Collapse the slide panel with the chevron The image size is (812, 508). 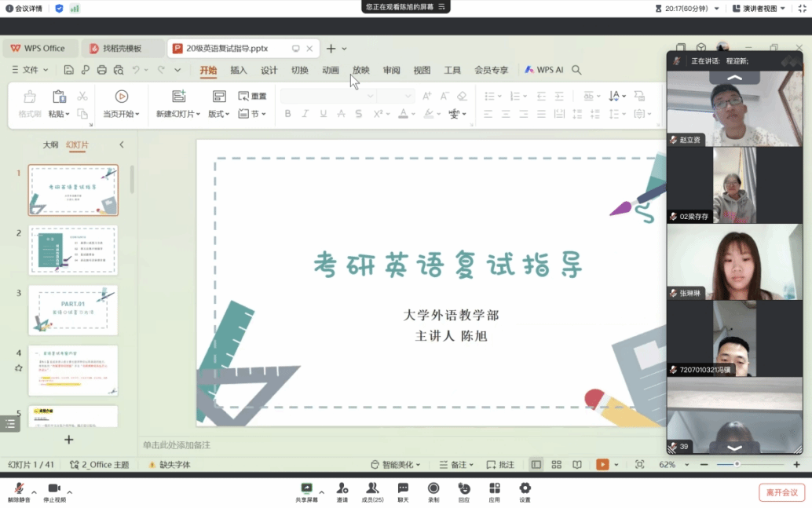(x=122, y=144)
